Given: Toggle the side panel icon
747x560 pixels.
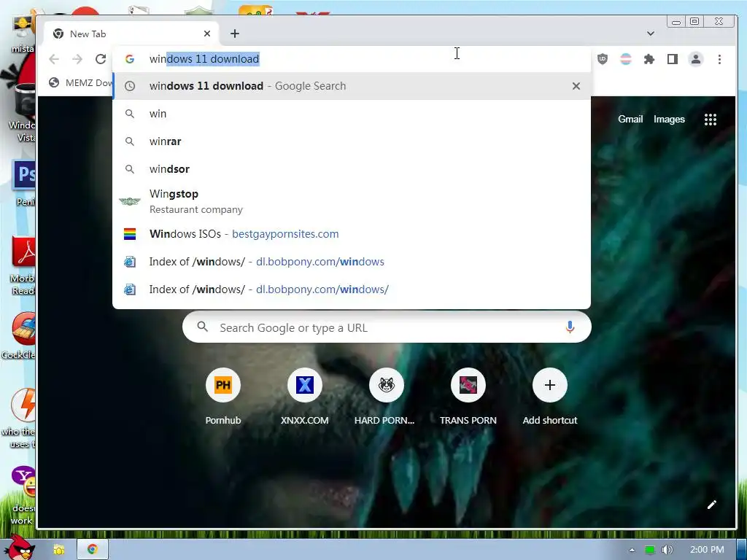Looking at the screenshot, I should tap(672, 59).
